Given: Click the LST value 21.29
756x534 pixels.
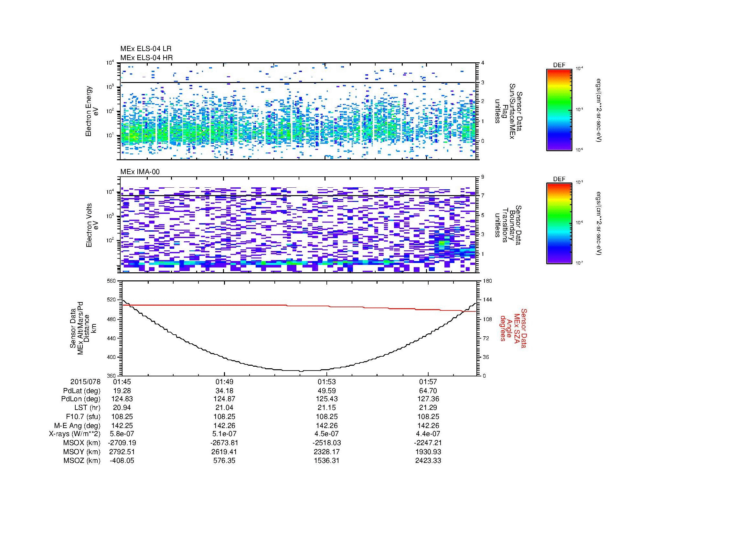Looking at the screenshot, I should pos(428,408).
